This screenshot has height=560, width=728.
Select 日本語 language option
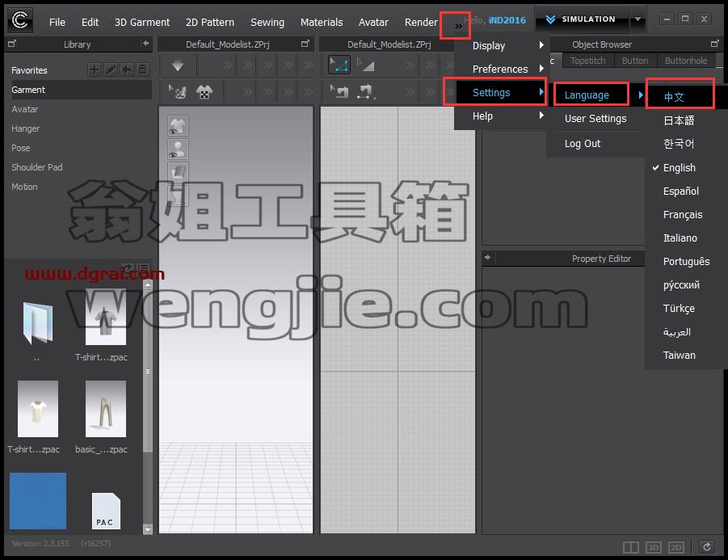pyautogui.click(x=679, y=120)
